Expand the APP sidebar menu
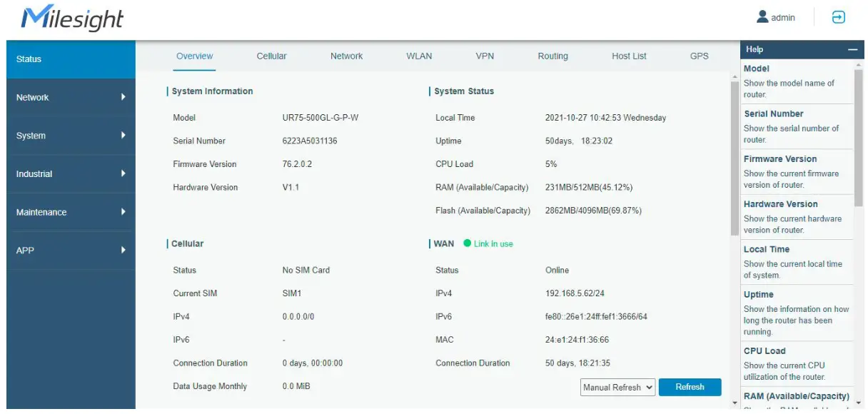Screen dimensions: 868x414 coord(68,250)
